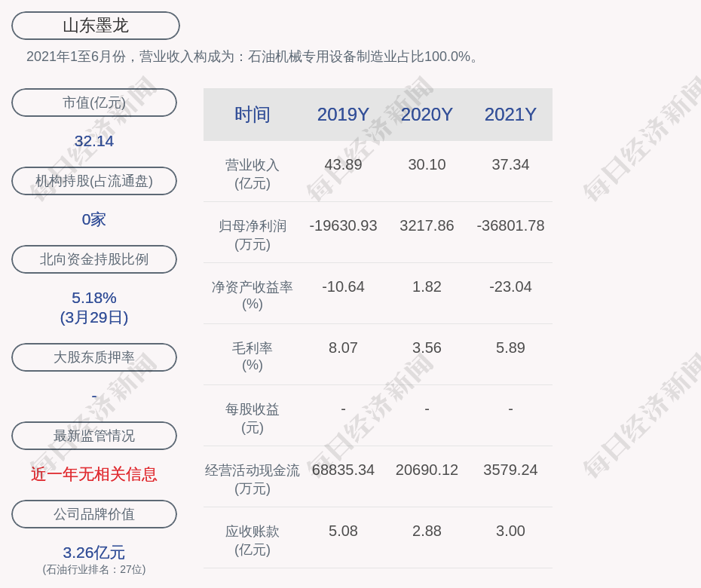Viewport: 701px width, 588px height.
Task: Click the 最新监管情况 label button
Action: (94, 436)
